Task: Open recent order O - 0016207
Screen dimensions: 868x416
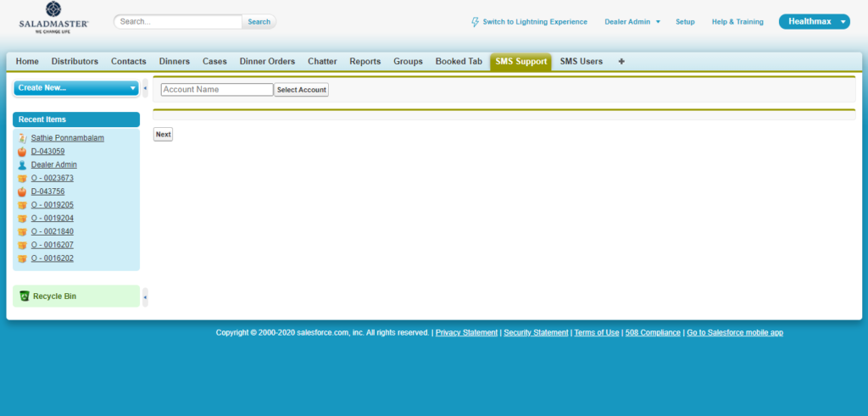Action: 52,245
